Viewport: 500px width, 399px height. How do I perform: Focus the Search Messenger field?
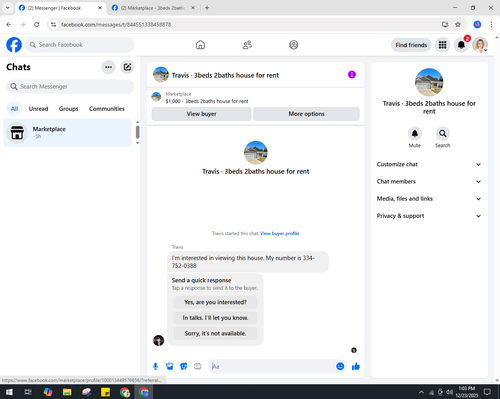70,87
